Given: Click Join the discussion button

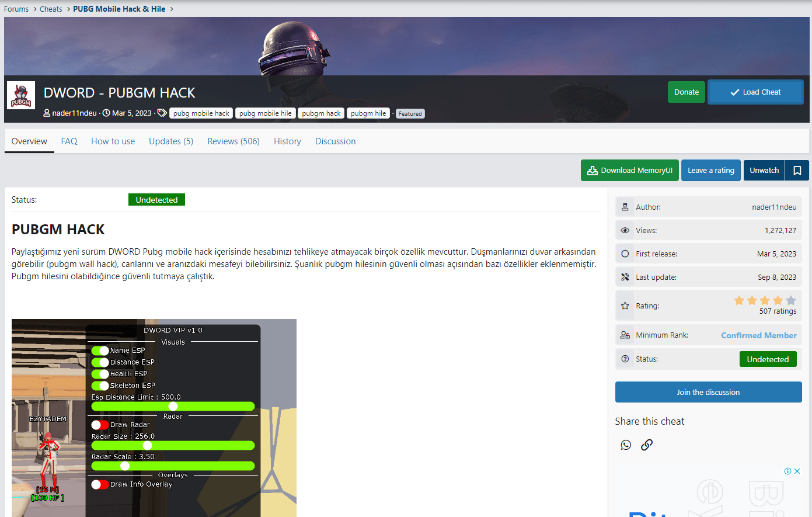Looking at the screenshot, I should (x=708, y=392).
